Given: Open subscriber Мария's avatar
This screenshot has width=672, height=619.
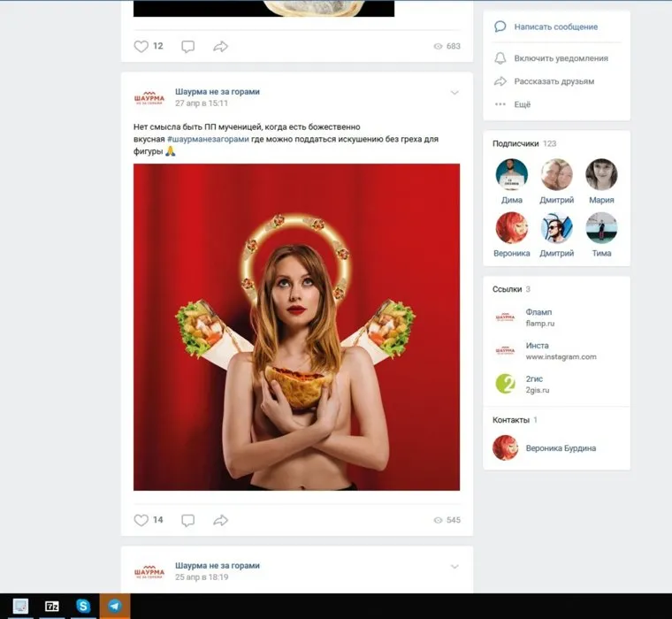Looking at the screenshot, I should coord(601,175).
